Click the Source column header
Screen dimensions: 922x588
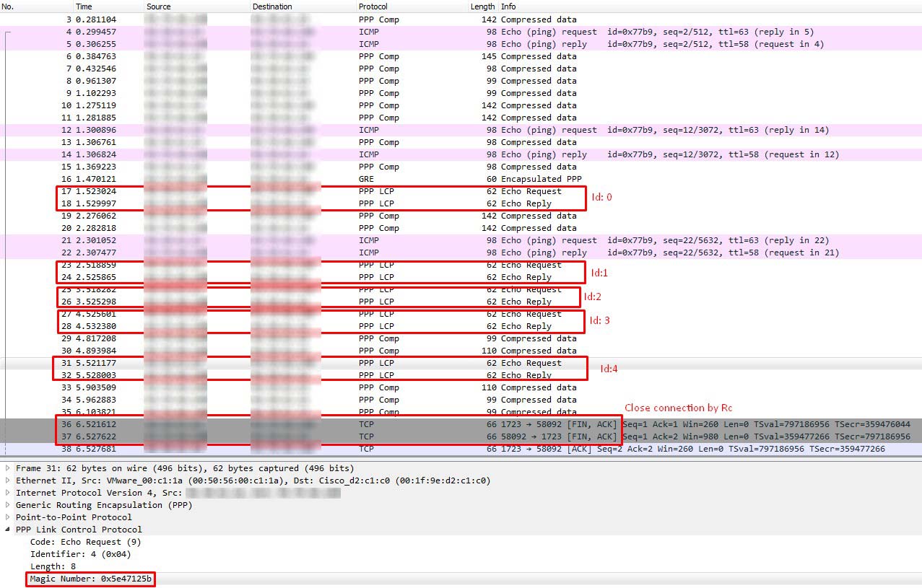click(197, 6)
